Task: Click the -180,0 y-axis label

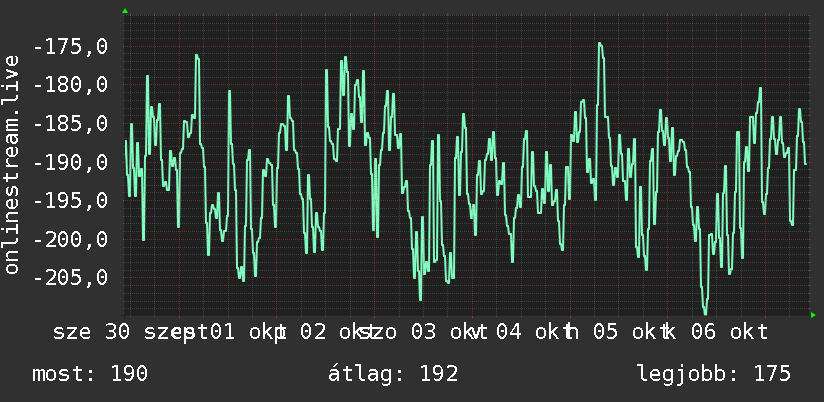Action: 70,85
